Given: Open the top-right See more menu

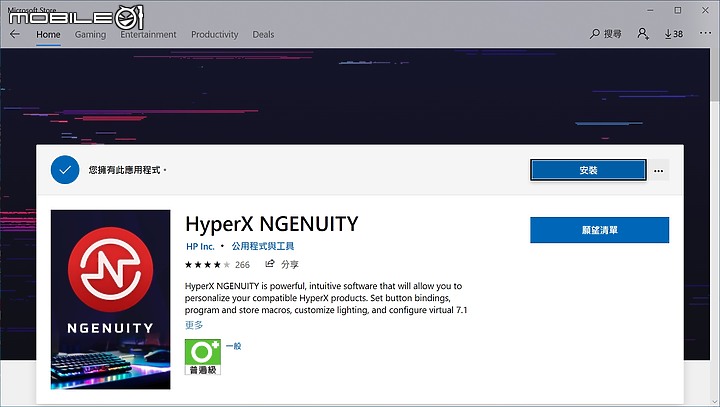Looking at the screenshot, I should [705, 33].
